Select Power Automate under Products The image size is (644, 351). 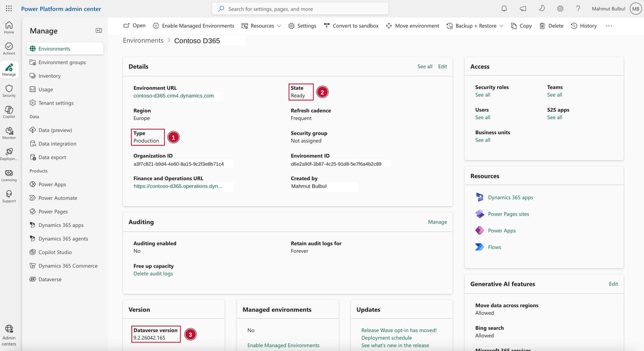pyautogui.click(x=65, y=198)
